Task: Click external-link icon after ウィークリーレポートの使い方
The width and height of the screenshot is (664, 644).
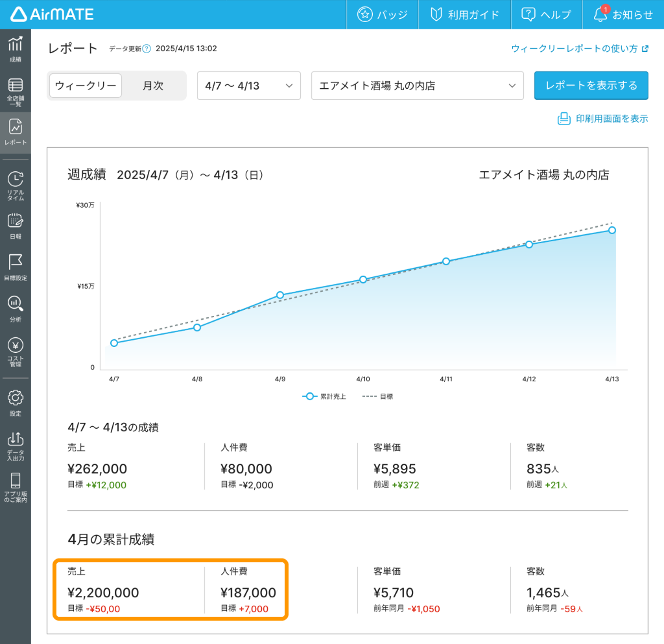Action: pyautogui.click(x=645, y=49)
